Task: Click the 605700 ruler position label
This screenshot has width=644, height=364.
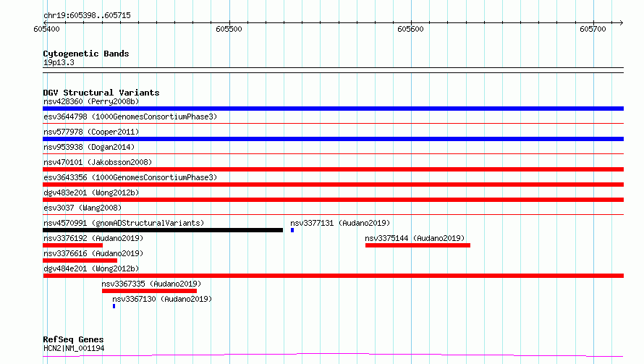Action: 593,29
